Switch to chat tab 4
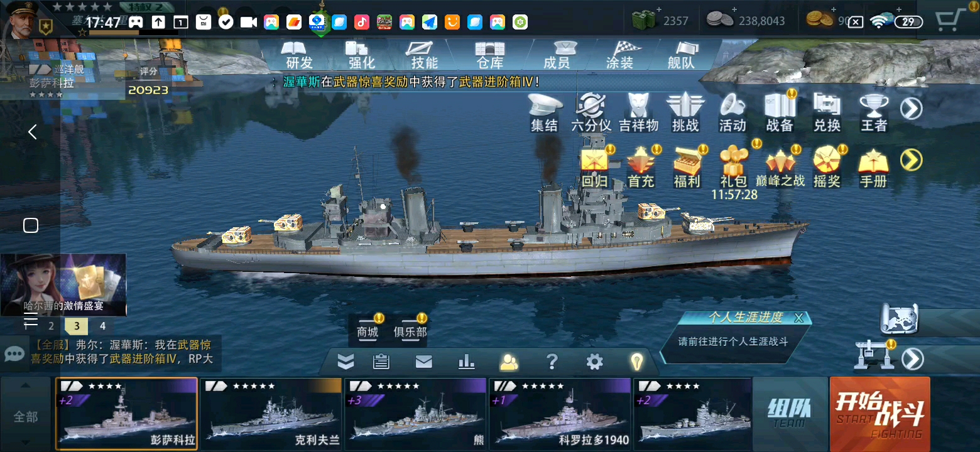Screen dimensions: 980x452 click(x=102, y=326)
